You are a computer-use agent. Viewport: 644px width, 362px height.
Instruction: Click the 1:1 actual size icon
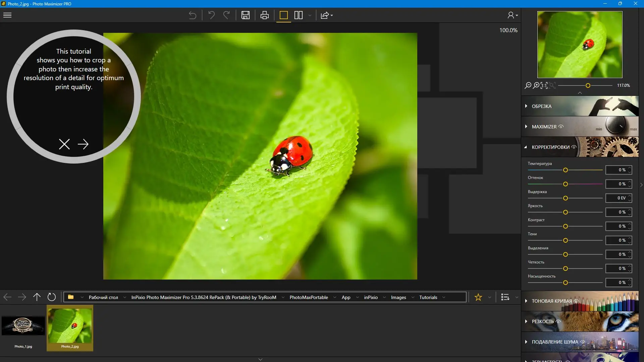(544, 85)
